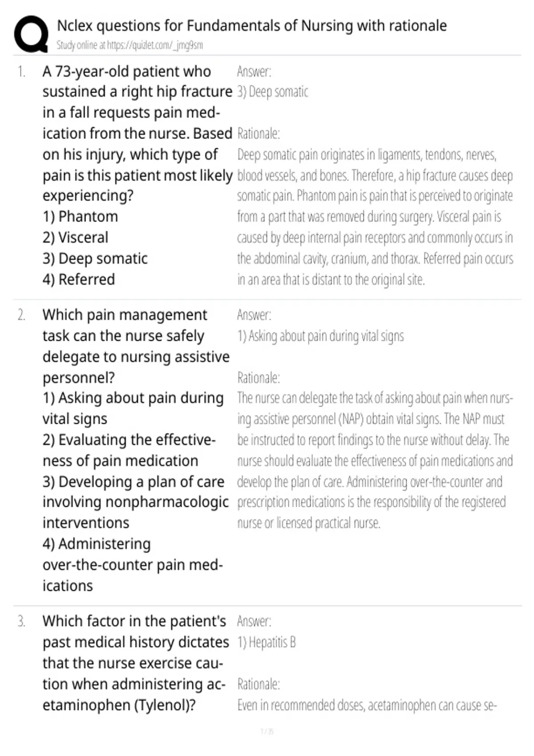This screenshot has width=534, height=756.
Task: Select option 'Evaluating the effectiveness of pain medication'
Action: (129, 450)
